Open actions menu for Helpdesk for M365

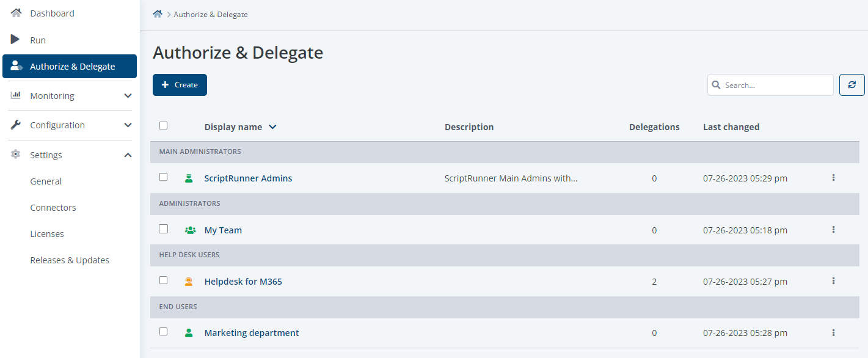coord(833,281)
